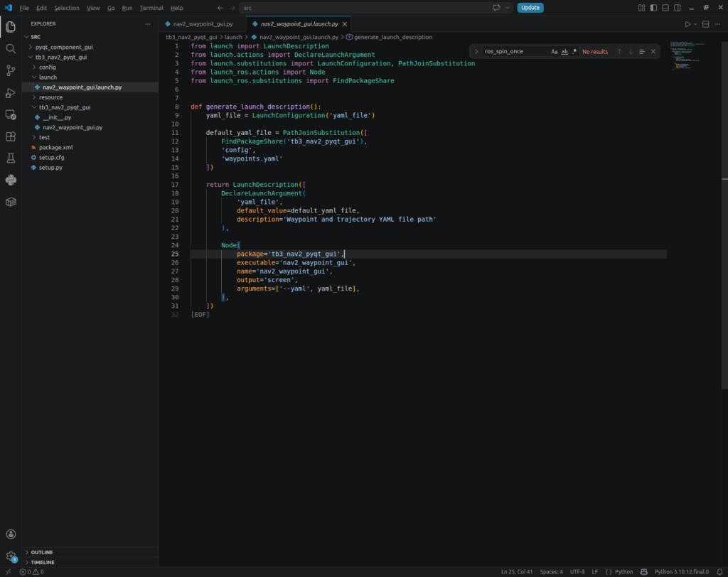Open the run button dropdown arrow
This screenshot has width=728, height=577.
click(695, 24)
